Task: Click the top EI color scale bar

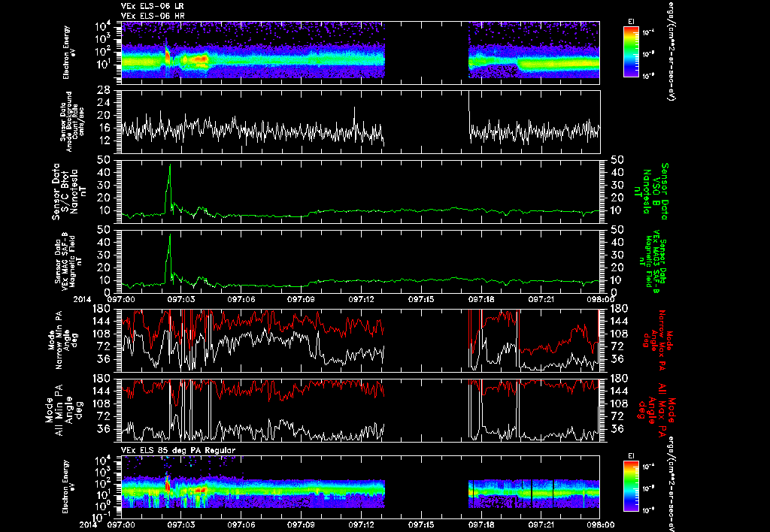Action: tap(631, 52)
